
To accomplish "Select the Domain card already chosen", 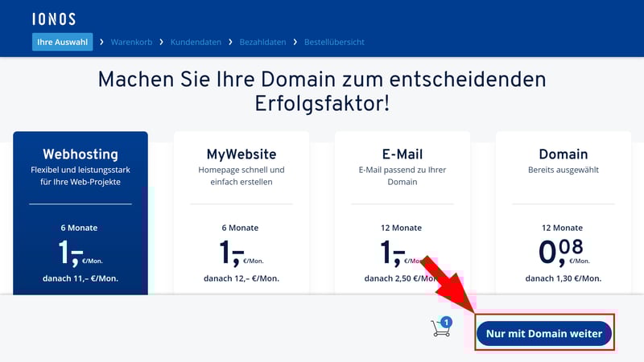I will tap(563, 213).
